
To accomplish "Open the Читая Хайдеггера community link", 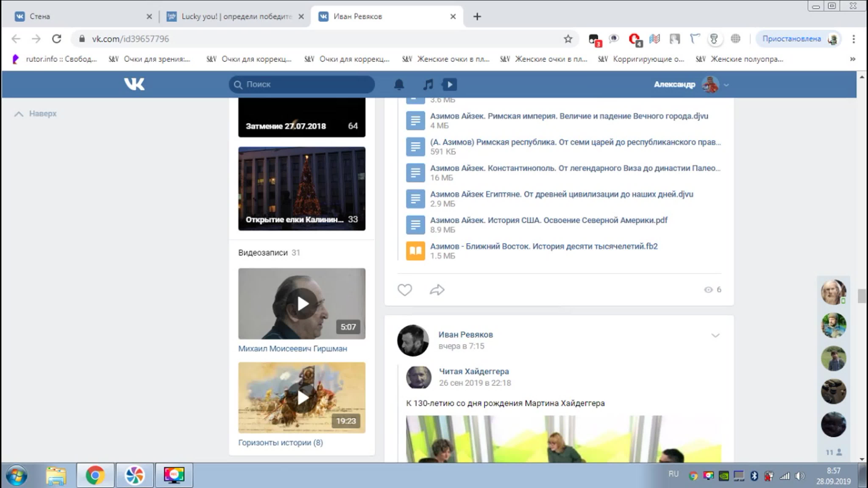I will (474, 372).
